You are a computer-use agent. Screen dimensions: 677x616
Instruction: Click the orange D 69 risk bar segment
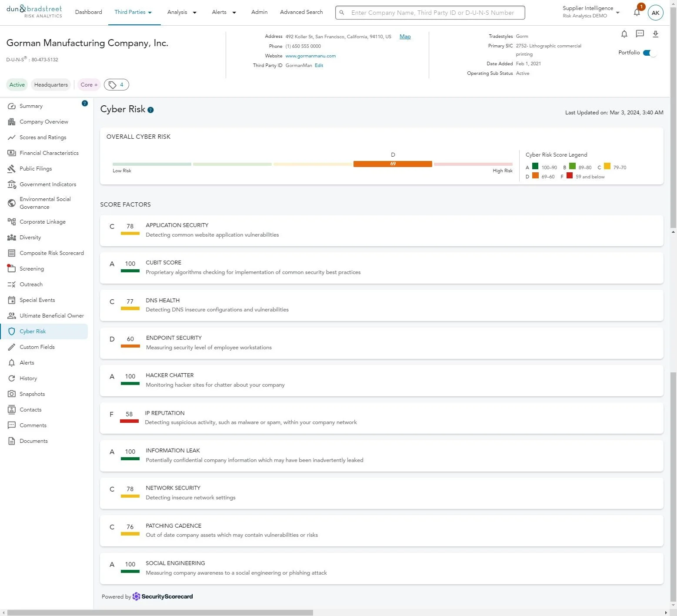(393, 164)
